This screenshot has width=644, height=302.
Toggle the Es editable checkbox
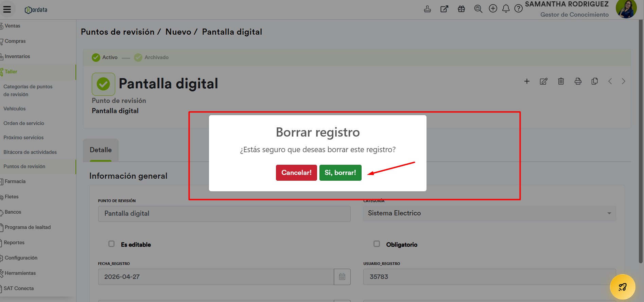(x=111, y=244)
